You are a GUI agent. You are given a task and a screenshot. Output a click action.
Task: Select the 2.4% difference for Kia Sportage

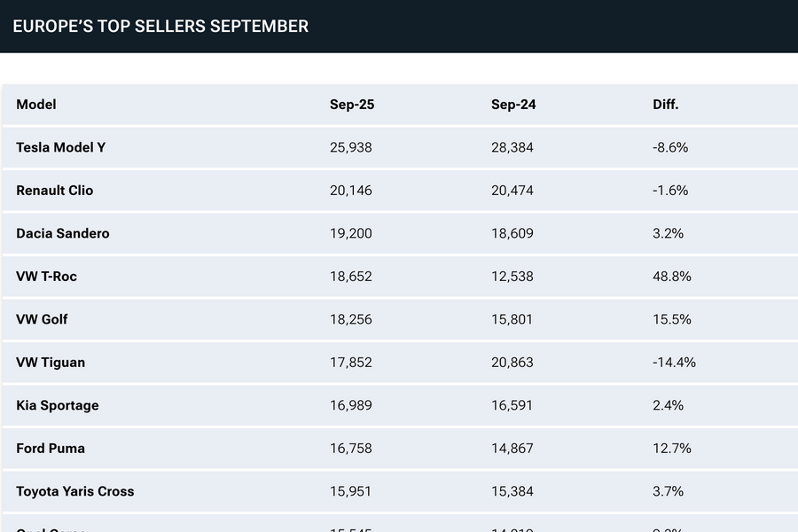[668, 405]
